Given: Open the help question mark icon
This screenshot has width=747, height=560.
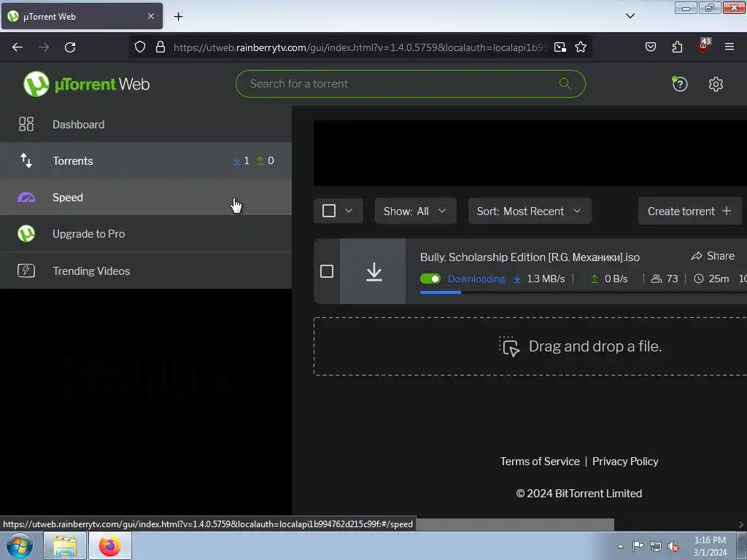Looking at the screenshot, I should (x=679, y=84).
